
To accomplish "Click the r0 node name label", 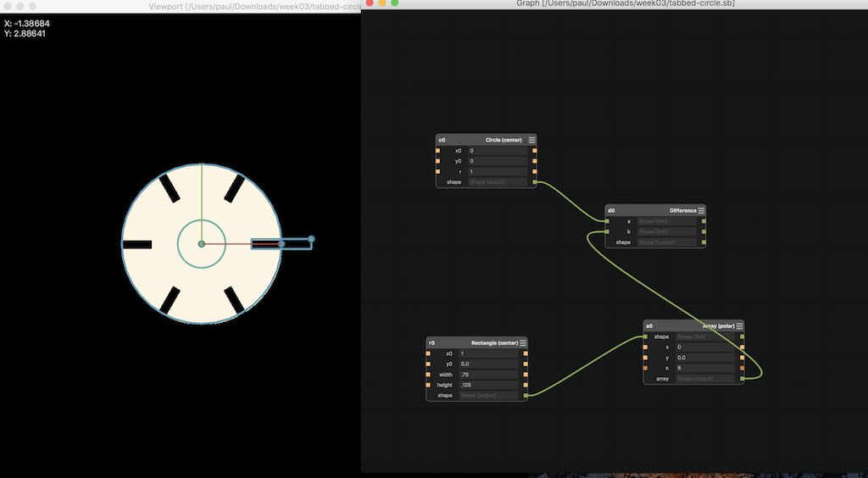I will (431, 343).
